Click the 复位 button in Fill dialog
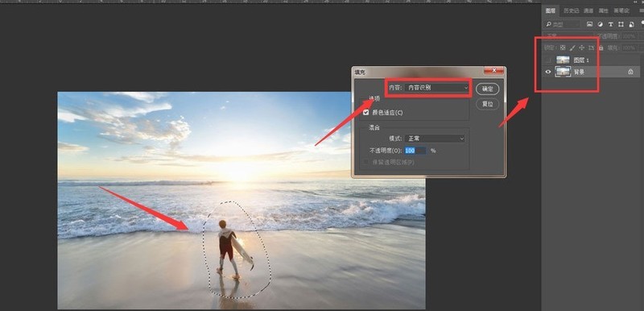The image size is (644, 311). point(488,104)
